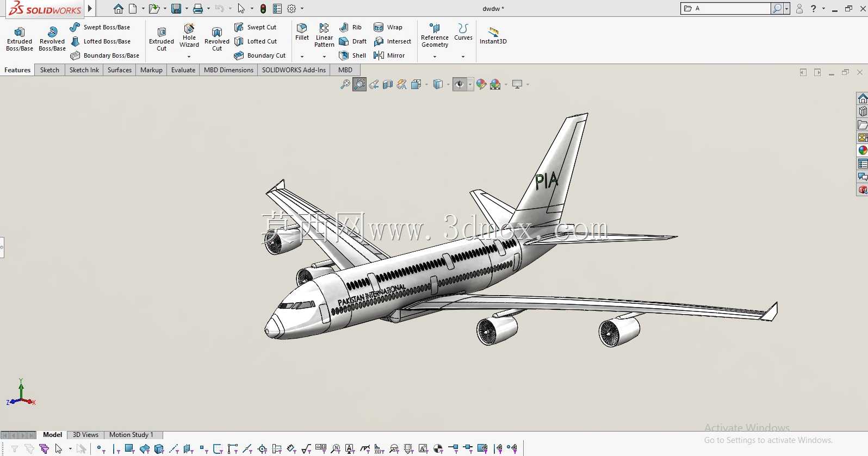The image size is (868, 456).
Task: Toggle Zoom to Area mode
Action: [x=359, y=84]
